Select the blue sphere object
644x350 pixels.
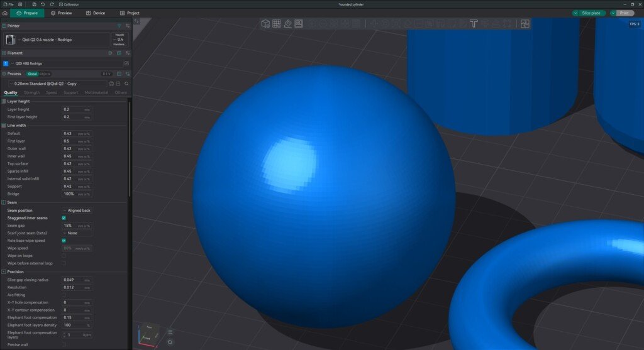click(324, 197)
